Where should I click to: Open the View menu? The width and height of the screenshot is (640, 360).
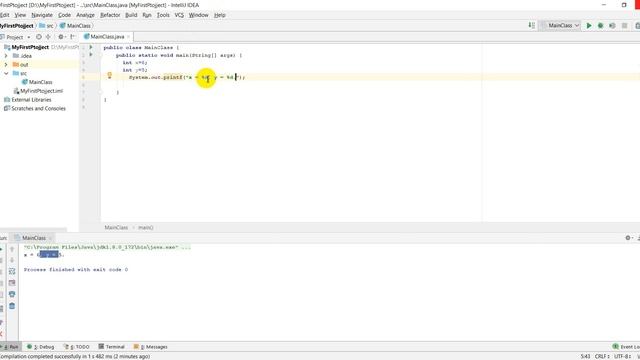point(20,15)
